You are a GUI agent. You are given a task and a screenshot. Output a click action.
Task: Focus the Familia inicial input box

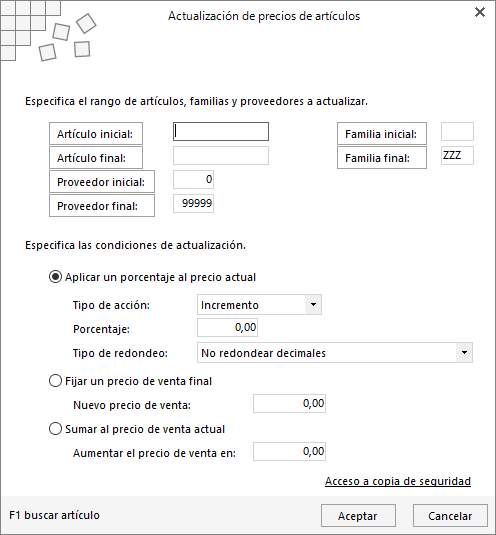457,132
